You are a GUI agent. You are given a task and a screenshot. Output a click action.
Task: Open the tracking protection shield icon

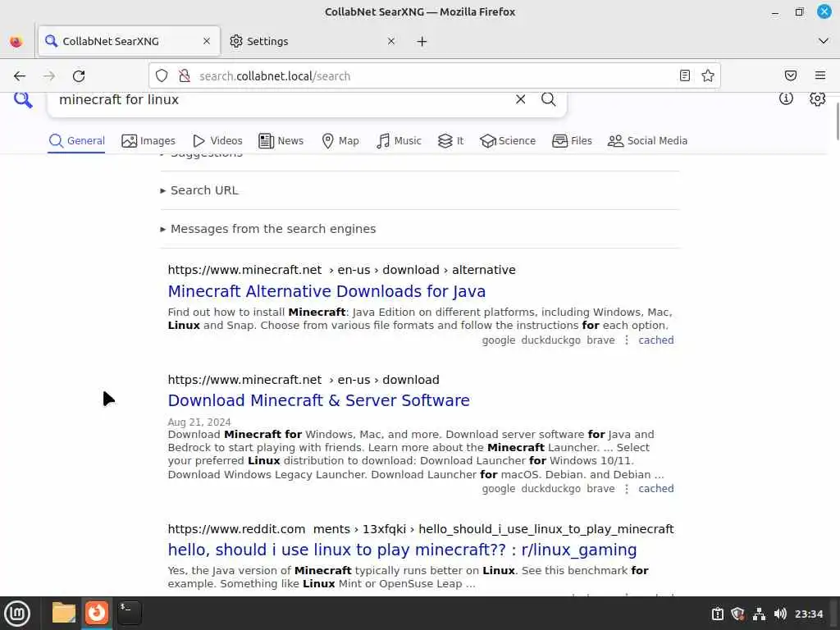coord(162,75)
